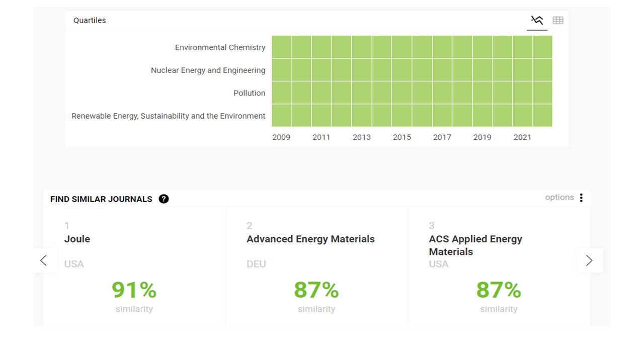This screenshot has width=644, height=362.
Task: Open the Advanced Energy Materials journal
Action: tap(310, 239)
